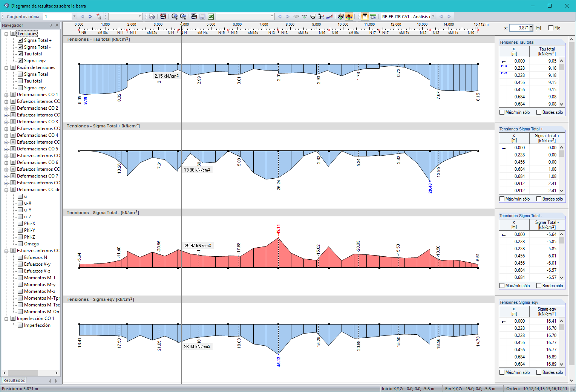The height and width of the screenshot is (392, 576).
Task: Expand Deformaciones CO 1 node
Action: tap(6, 95)
